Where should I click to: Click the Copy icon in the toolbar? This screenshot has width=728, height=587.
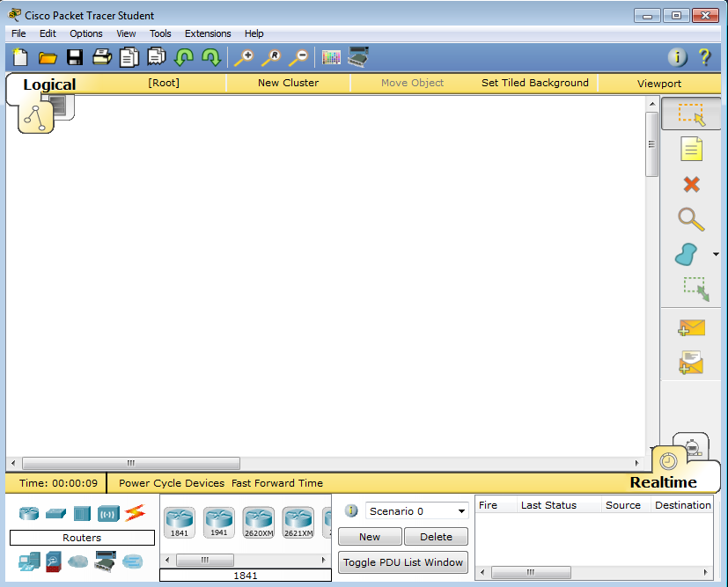tap(129, 57)
